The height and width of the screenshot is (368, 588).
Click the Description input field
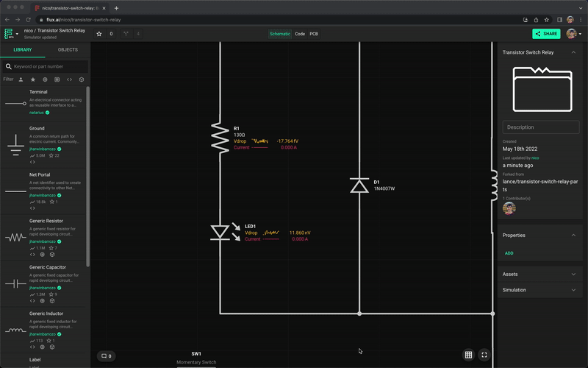(540, 127)
